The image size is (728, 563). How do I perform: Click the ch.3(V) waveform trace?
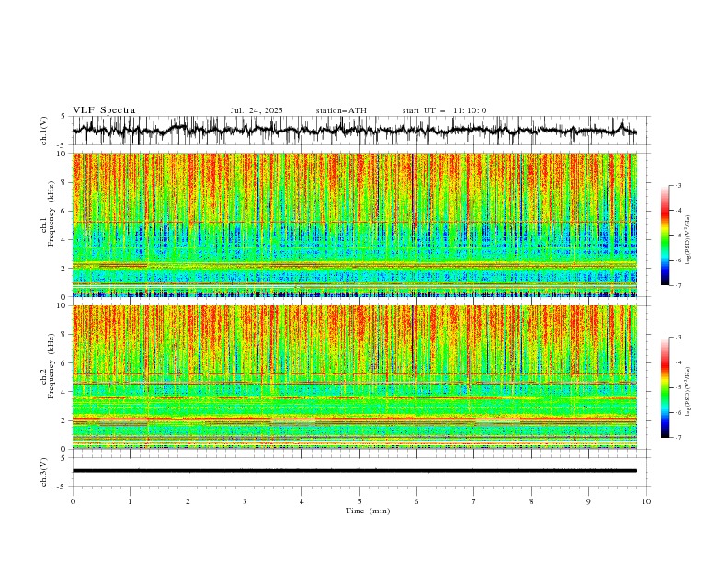coord(355,471)
